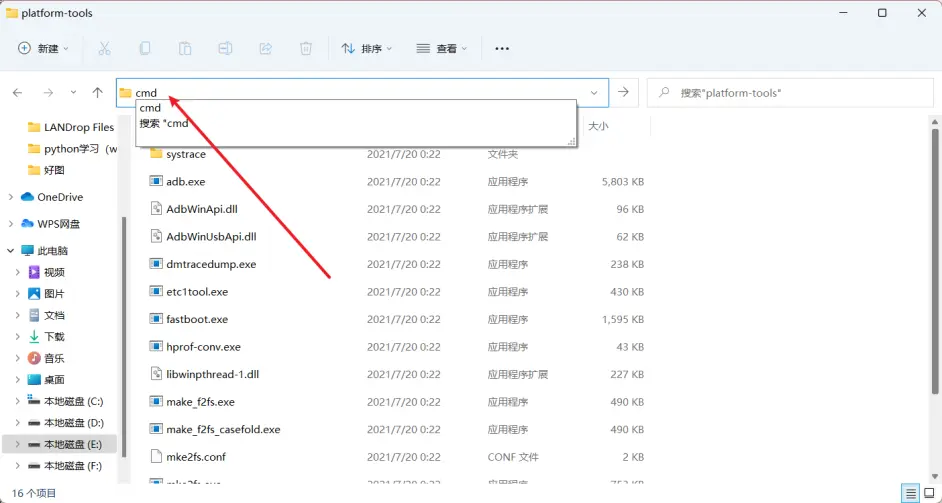
Task: Select the make_f2fs_casefold.exe file name
Action: pos(223,430)
